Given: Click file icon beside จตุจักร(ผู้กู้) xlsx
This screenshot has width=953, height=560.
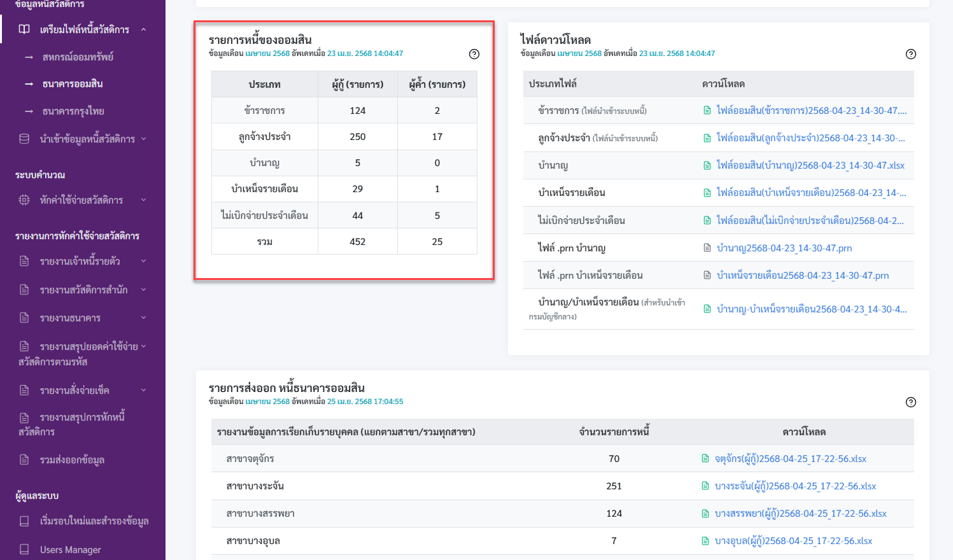Looking at the screenshot, I should click(x=705, y=459).
